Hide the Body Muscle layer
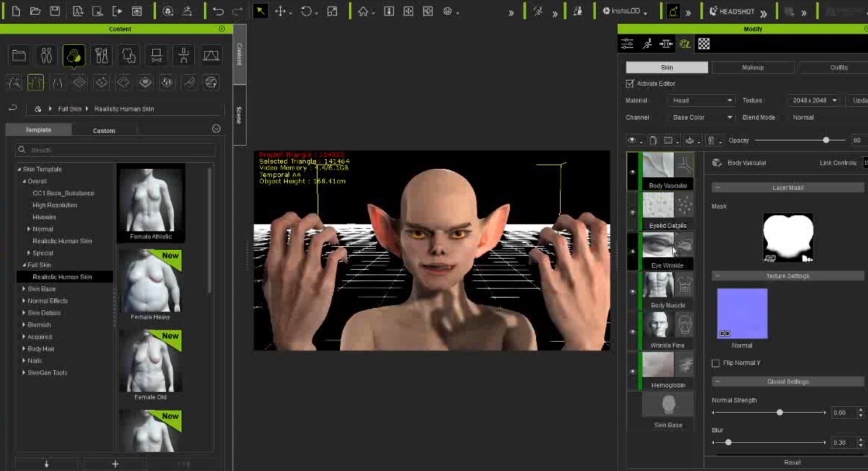Viewport: 868px width, 471px height. coord(632,291)
